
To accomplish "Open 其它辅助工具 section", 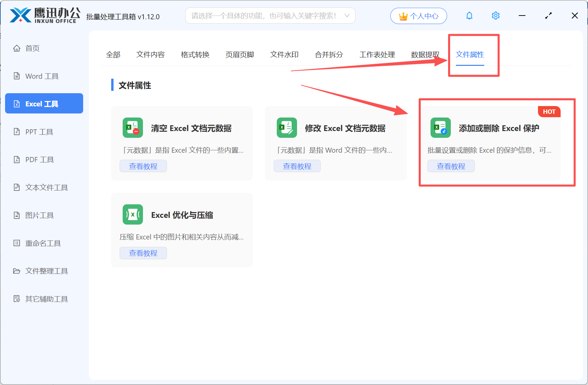I will [46, 299].
